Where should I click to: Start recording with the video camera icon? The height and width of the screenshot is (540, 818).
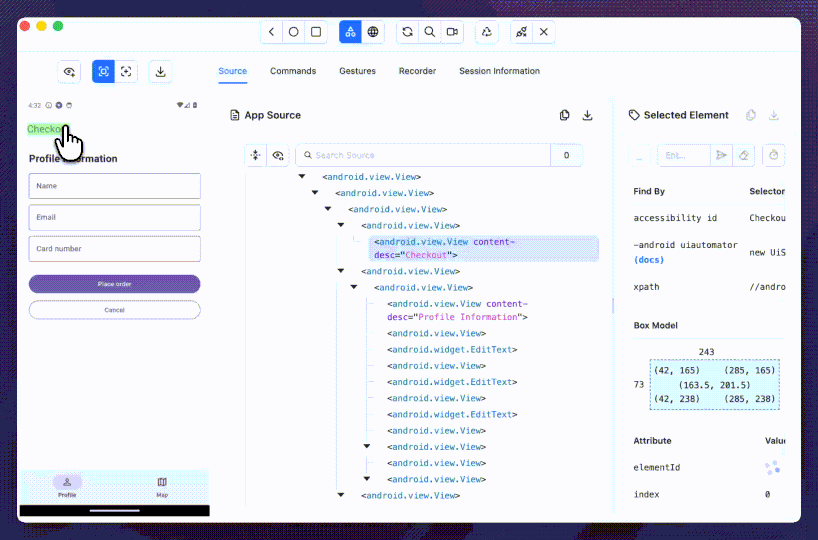coord(452,32)
